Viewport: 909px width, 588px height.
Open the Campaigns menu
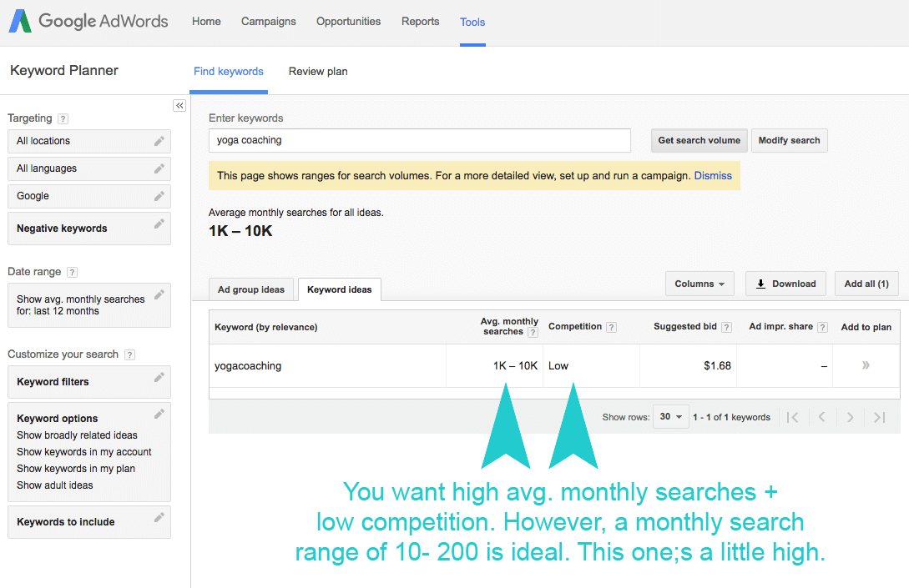(269, 22)
